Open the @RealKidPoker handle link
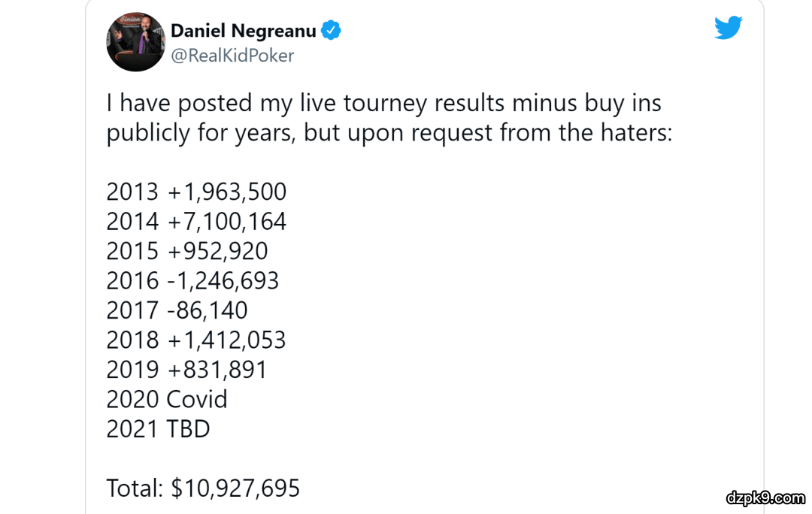812x514 pixels. (233, 56)
